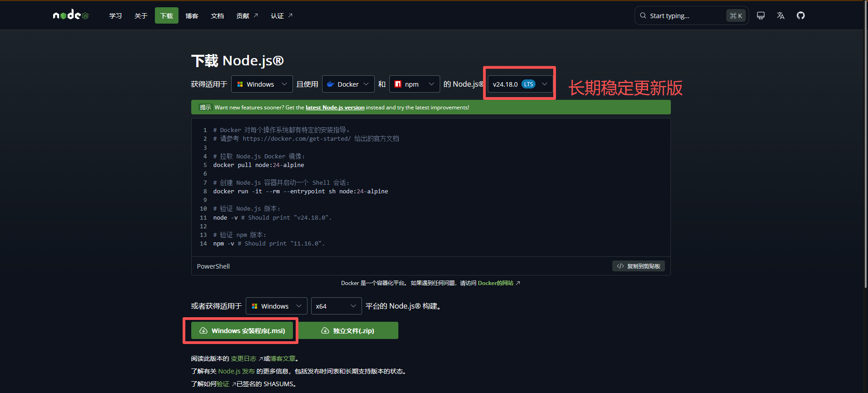Click the ⌘K shortcut badge

pos(736,15)
